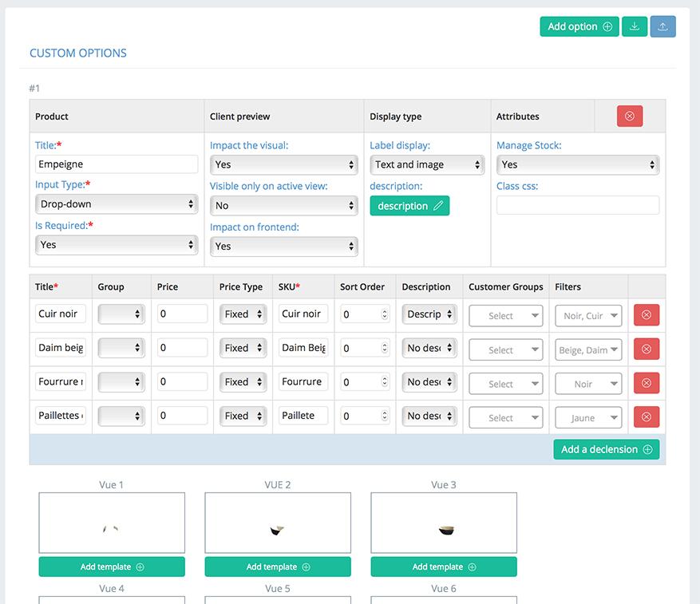Screen dimensions: 700x604
Task: Open Visible only on active view dropdown
Action: (284, 206)
